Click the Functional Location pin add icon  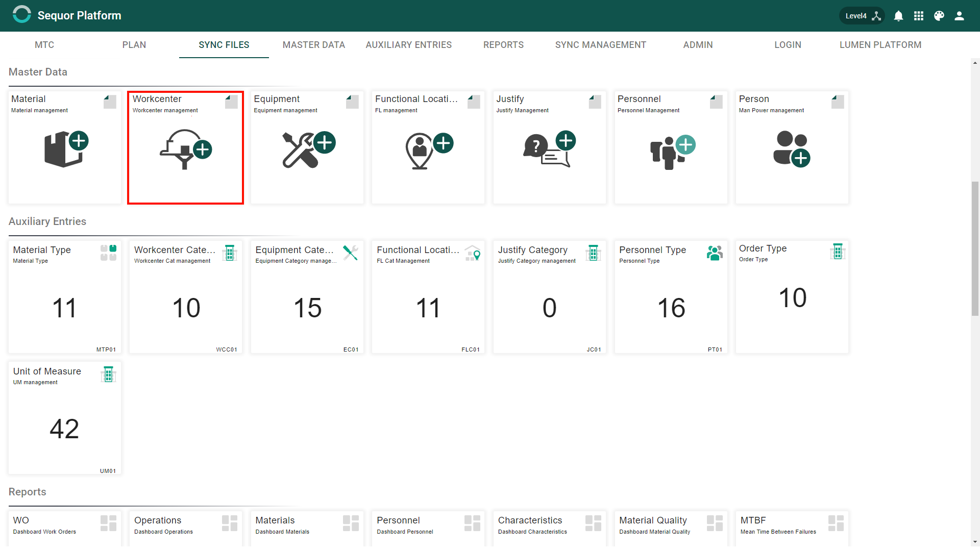coord(429,151)
